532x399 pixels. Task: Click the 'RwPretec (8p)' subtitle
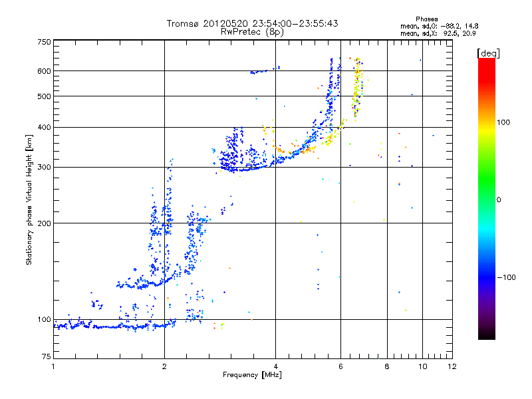[x=252, y=32]
